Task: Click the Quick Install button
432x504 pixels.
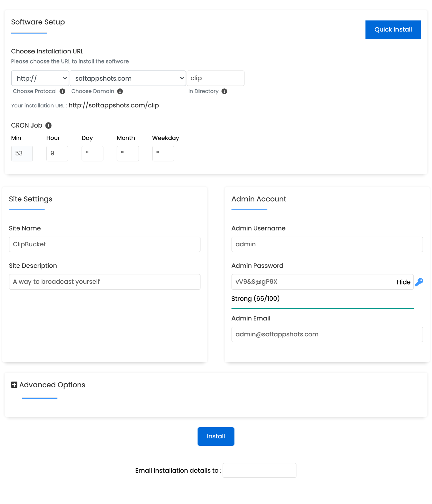Action: click(393, 29)
